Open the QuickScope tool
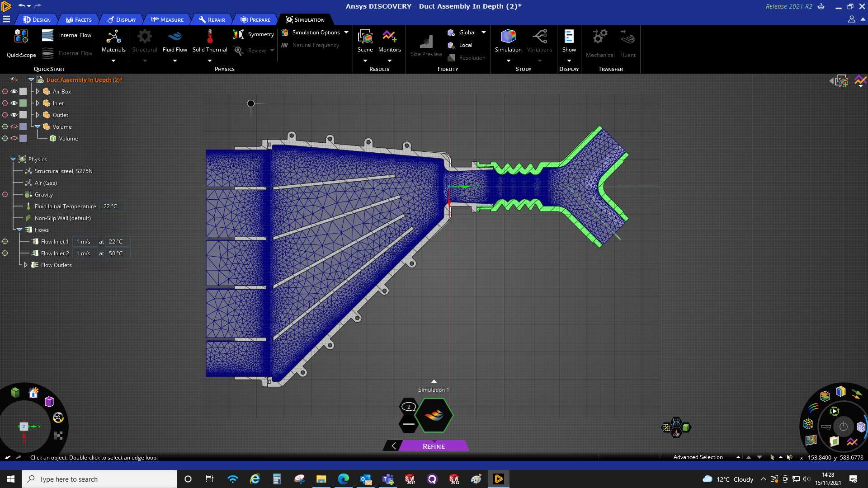Image resolution: width=868 pixels, height=488 pixels. point(21,43)
